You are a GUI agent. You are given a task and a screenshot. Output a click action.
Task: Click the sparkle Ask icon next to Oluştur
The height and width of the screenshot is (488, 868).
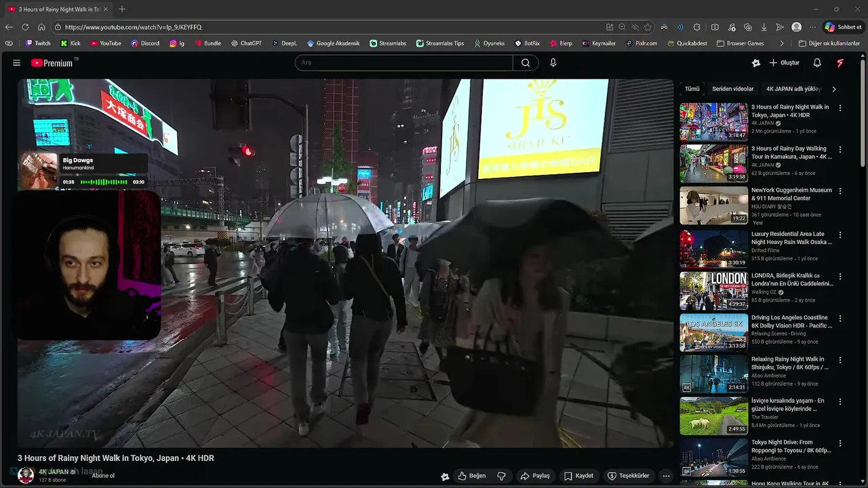point(756,62)
